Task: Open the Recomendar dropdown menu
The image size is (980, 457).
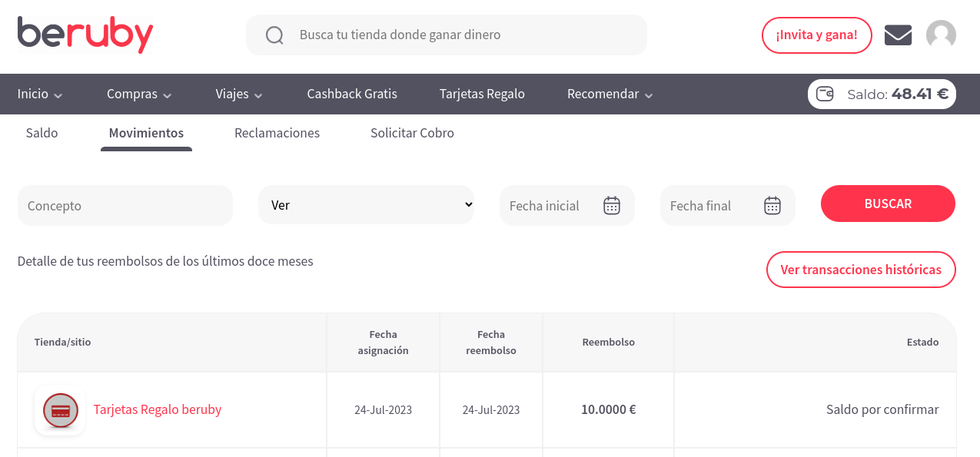Action: point(610,94)
